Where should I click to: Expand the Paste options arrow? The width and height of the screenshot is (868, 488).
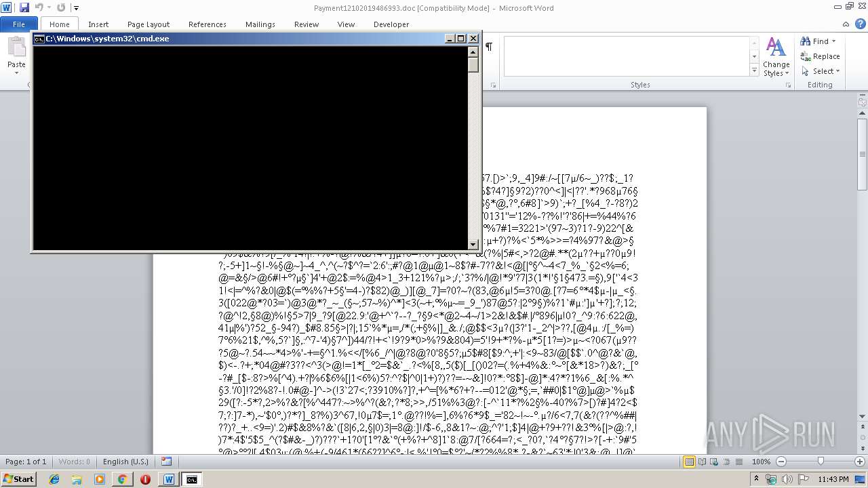pyautogui.click(x=16, y=73)
